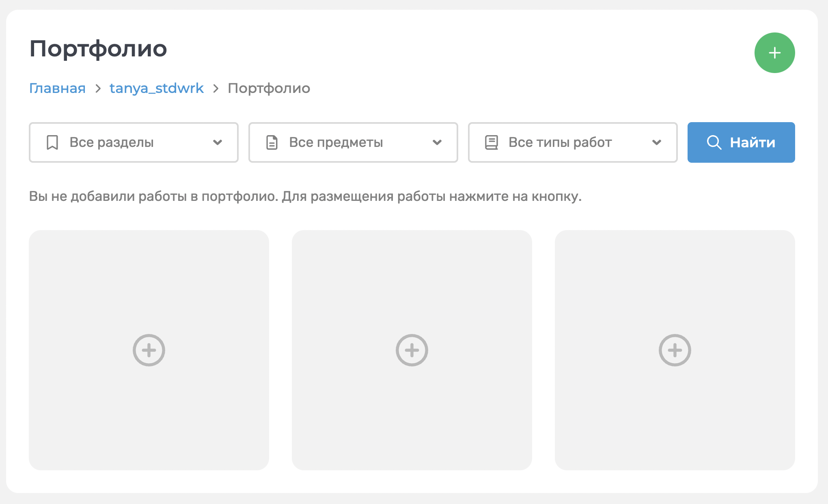Click plus icon in middle empty card
828x504 pixels.
pos(412,350)
